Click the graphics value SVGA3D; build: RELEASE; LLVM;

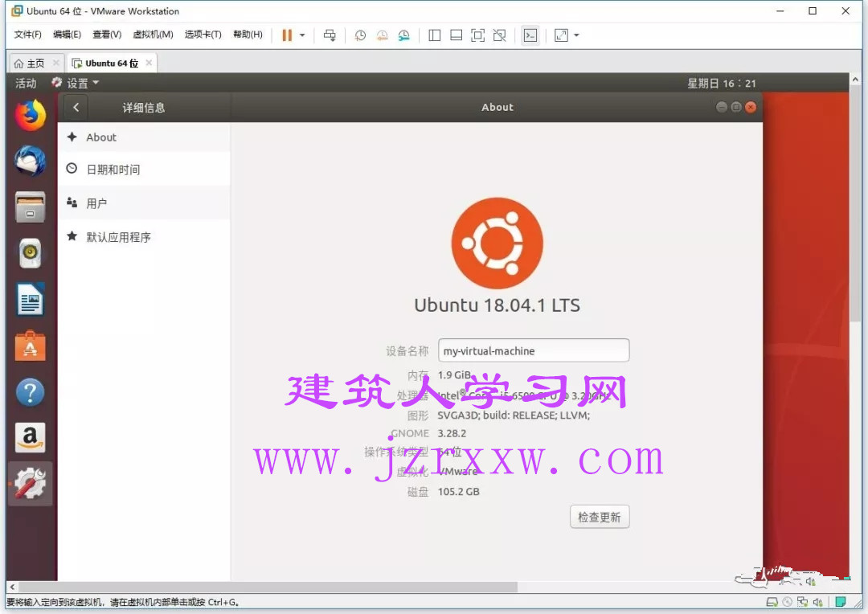514,415
